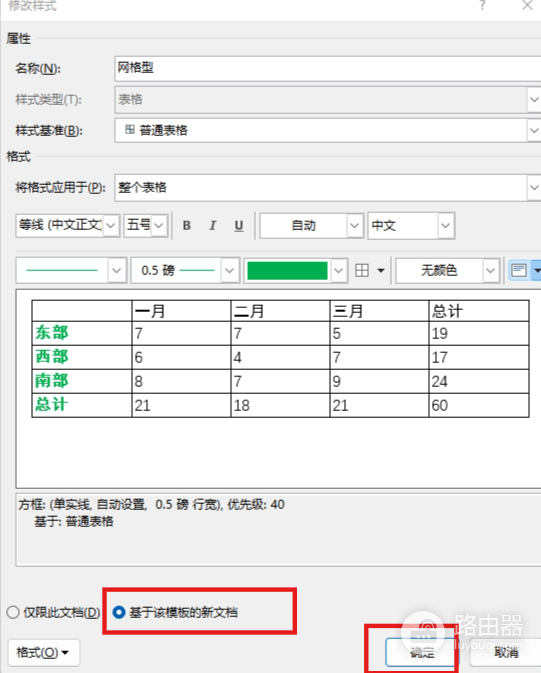Click the 确定 button
541x673 pixels.
[x=422, y=653]
